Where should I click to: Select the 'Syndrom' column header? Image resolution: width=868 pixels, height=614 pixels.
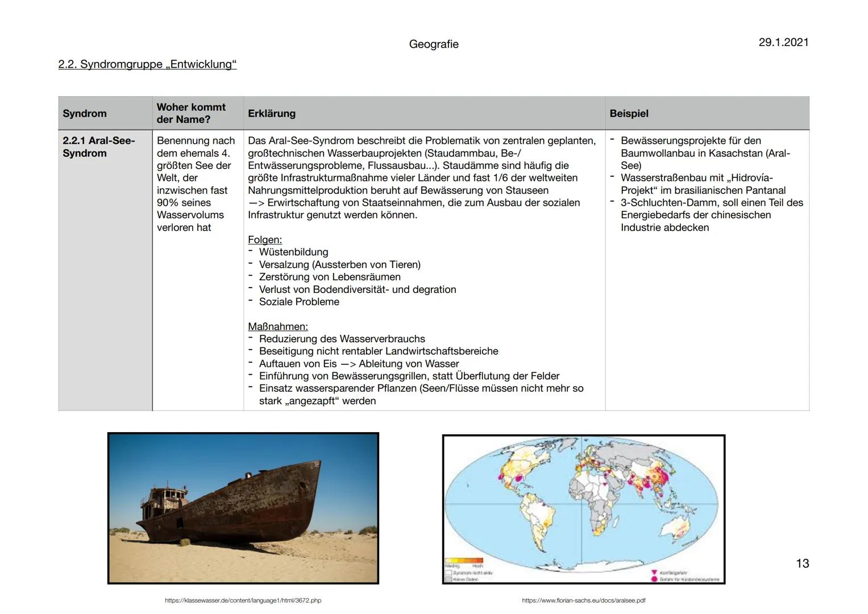pyautogui.click(x=85, y=113)
